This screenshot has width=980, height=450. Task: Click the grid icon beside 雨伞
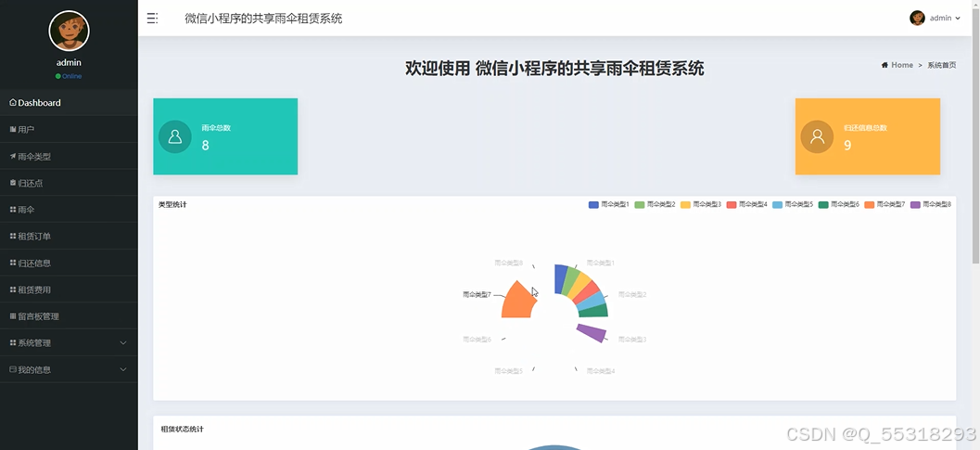[x=13, y=210]
